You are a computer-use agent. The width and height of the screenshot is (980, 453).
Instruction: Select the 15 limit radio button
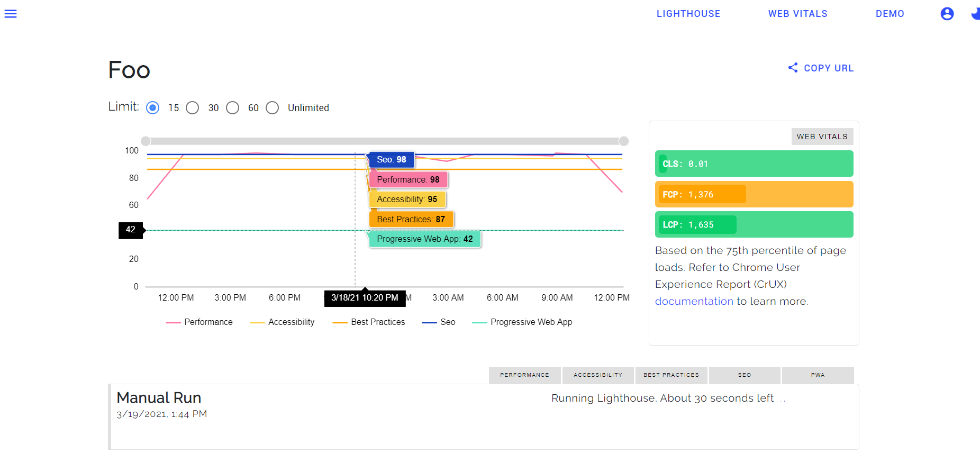pos(153,108)
